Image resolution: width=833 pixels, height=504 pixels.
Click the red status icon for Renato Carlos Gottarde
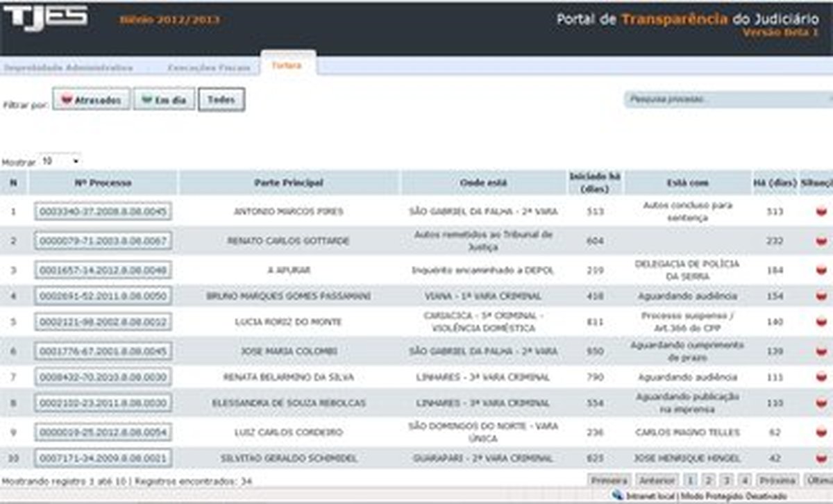coord(821,241)
